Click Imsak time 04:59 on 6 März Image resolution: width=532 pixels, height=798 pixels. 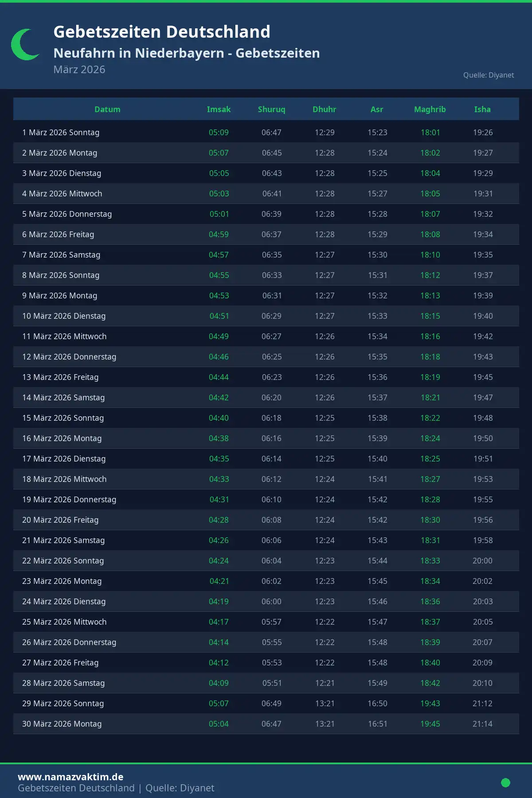point(219,235)
